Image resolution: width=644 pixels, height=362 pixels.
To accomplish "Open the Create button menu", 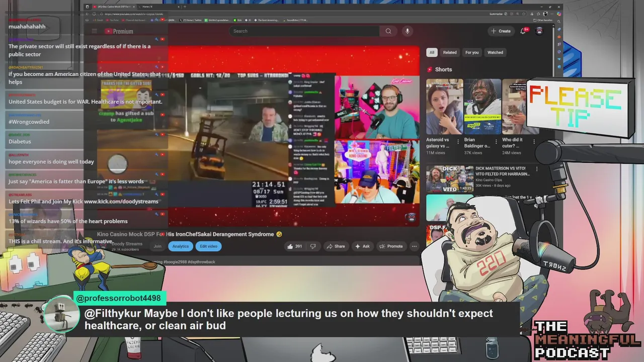I will (501, 31).
